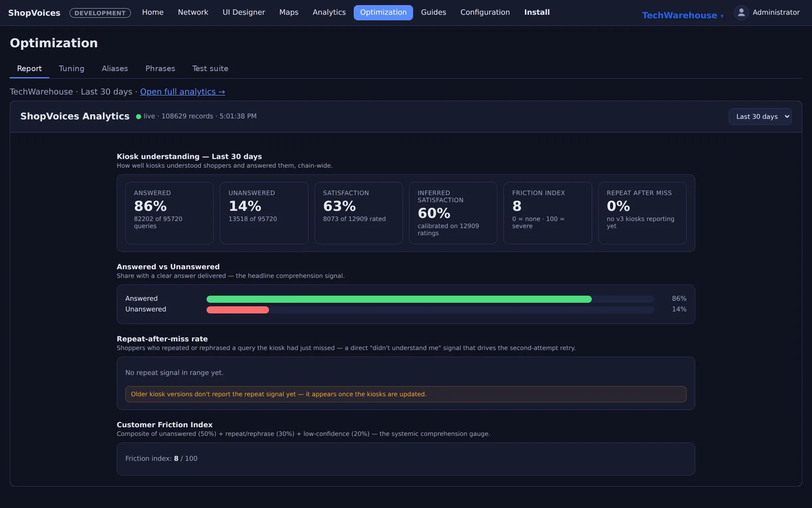This screenshot has height=508, width=812.
Task: Click the 'no v3 kiosks reporting yet' text
Action: click(x=640, y=223)
